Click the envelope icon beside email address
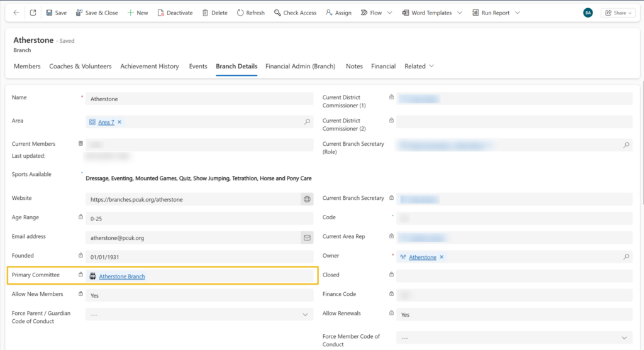This screenshot has width=644, height=350. pyautogui.click(x=307, y=238)
